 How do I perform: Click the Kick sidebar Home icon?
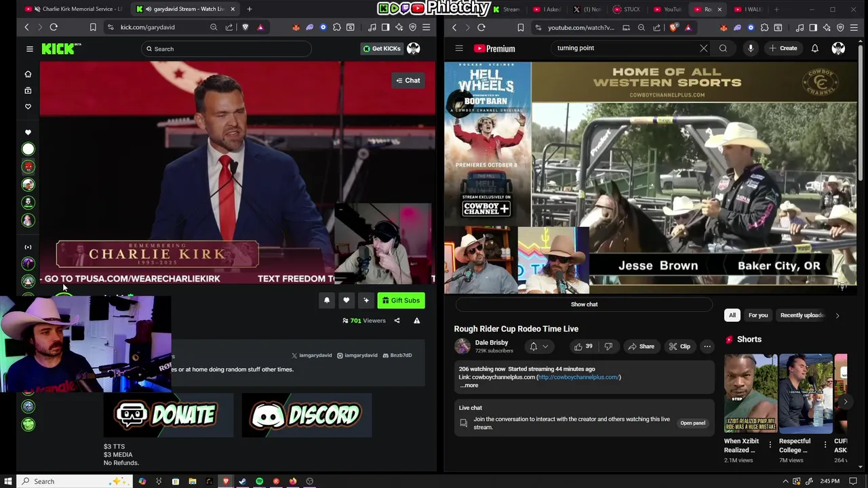28,74
